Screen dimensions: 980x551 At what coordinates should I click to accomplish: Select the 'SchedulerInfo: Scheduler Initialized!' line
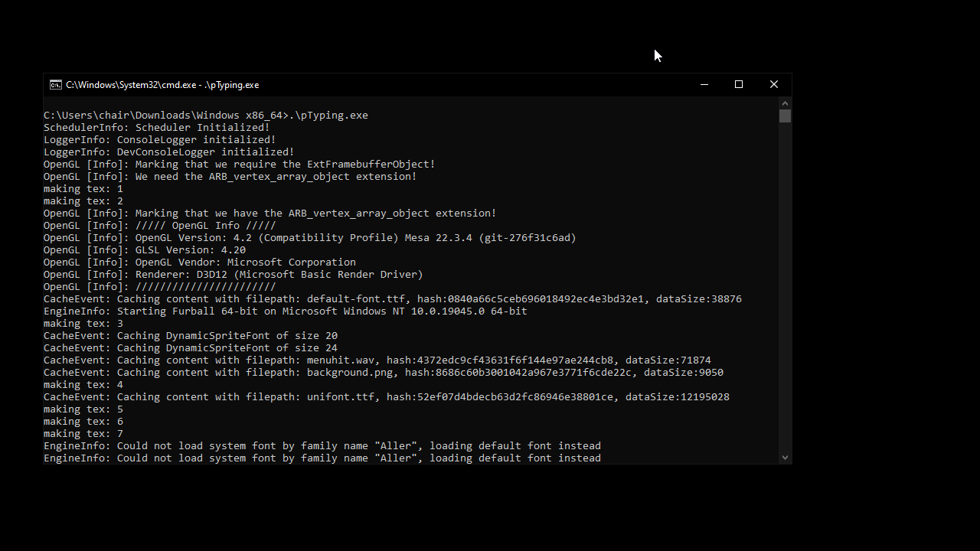click(x=157, y=128)
